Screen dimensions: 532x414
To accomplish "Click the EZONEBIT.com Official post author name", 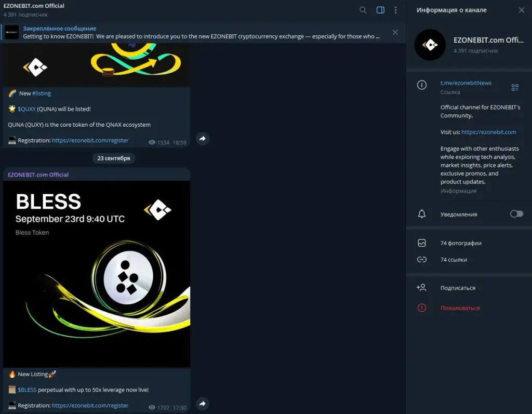I will (x=38, y=175).
